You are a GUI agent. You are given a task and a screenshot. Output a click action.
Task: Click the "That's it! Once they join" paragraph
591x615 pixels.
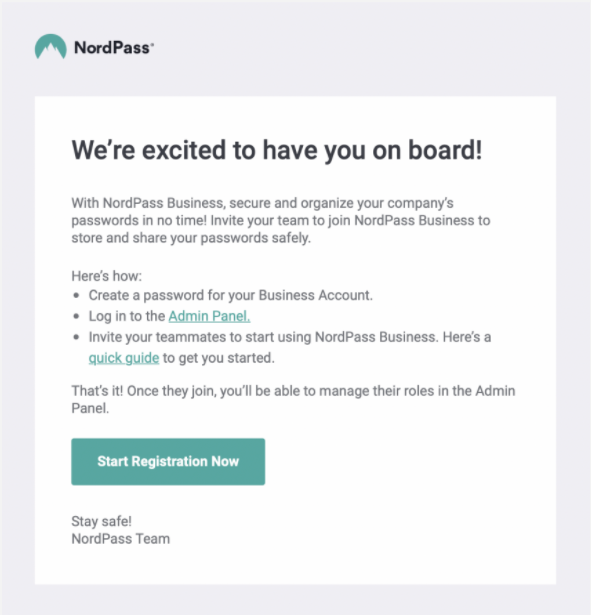pos(293,400)
